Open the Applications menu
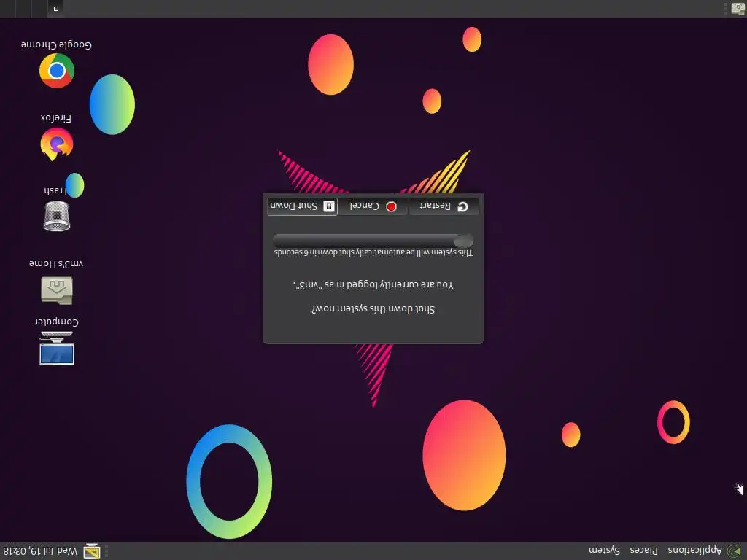Viewport: 747px width, 560px height. tap(695, 551)
